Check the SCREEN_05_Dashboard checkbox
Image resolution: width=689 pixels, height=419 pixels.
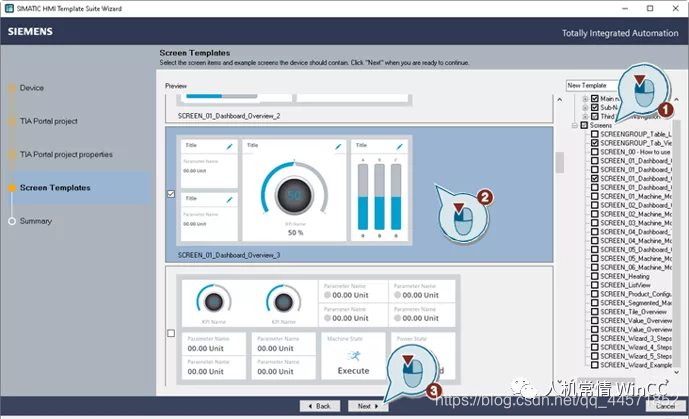[x=595, y=249]
